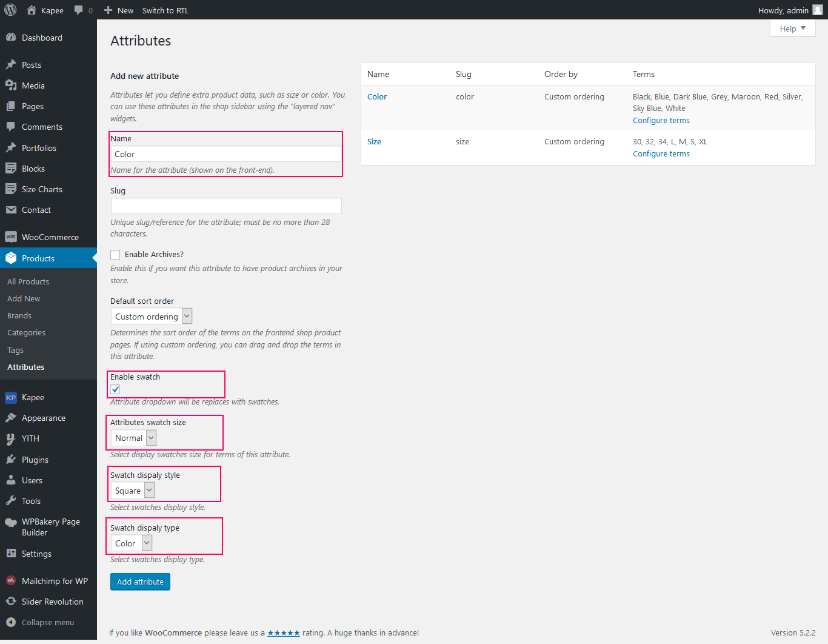Click Configure terms for Color attribute
Image resolution: width=828 pixels, height=644 pixels.
point(661,120)
